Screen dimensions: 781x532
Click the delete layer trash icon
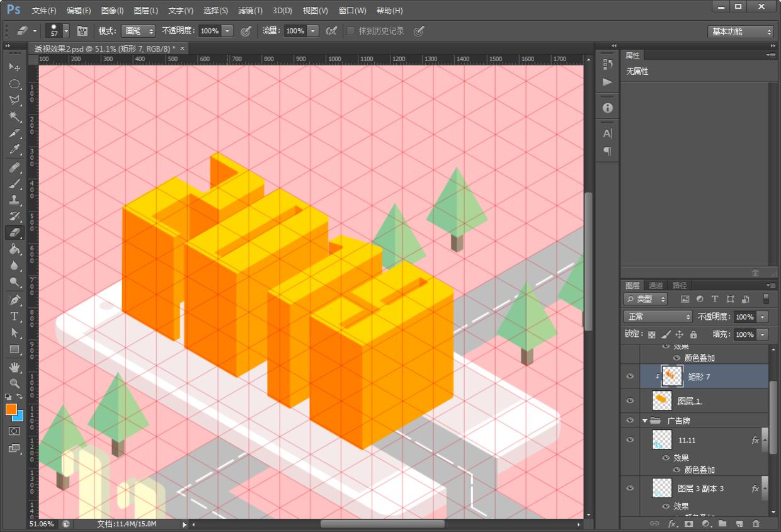756,524
